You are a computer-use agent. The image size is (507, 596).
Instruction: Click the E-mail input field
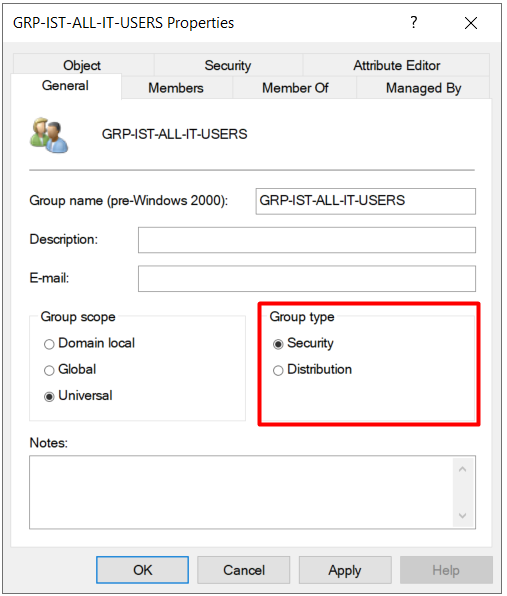coord(307,279)
